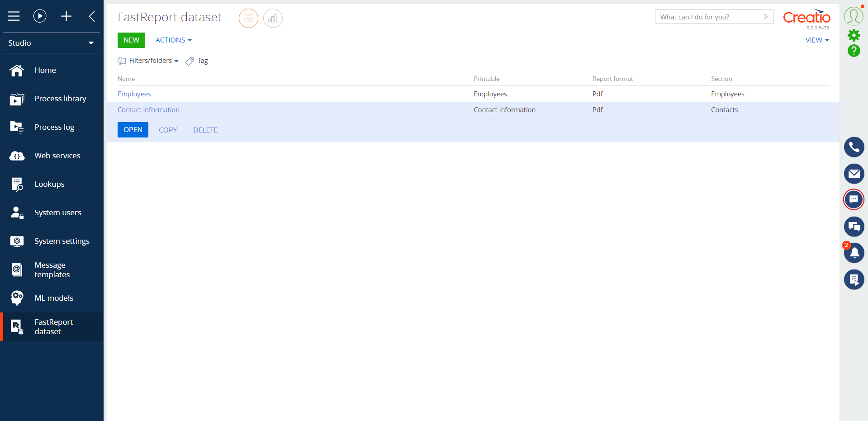Sort by Section column header
This screenshot has height=421, width=868.
[721, 79]
